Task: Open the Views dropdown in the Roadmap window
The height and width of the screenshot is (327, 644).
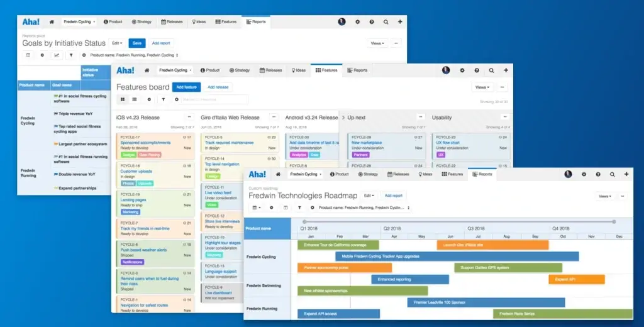Action: tap(606, 196)
